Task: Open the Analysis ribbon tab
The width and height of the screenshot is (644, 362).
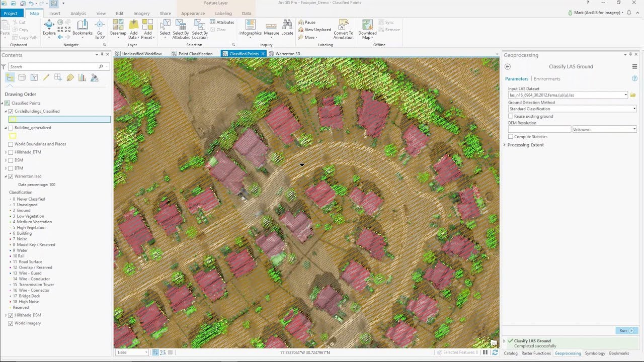Action: pos(78,14)
